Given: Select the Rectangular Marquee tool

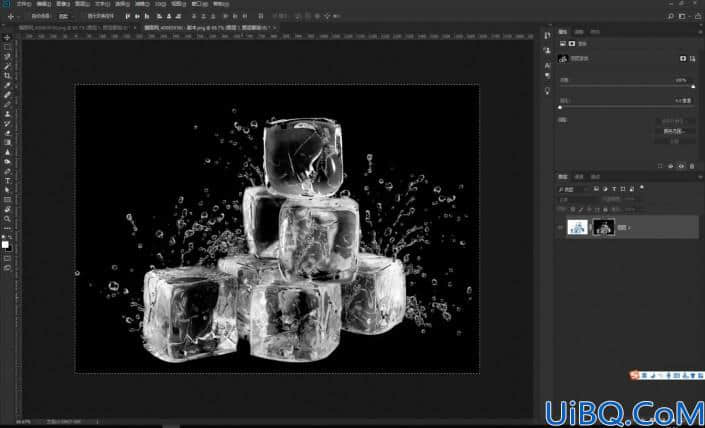Looking at the screenshot, I should point(7,47).
